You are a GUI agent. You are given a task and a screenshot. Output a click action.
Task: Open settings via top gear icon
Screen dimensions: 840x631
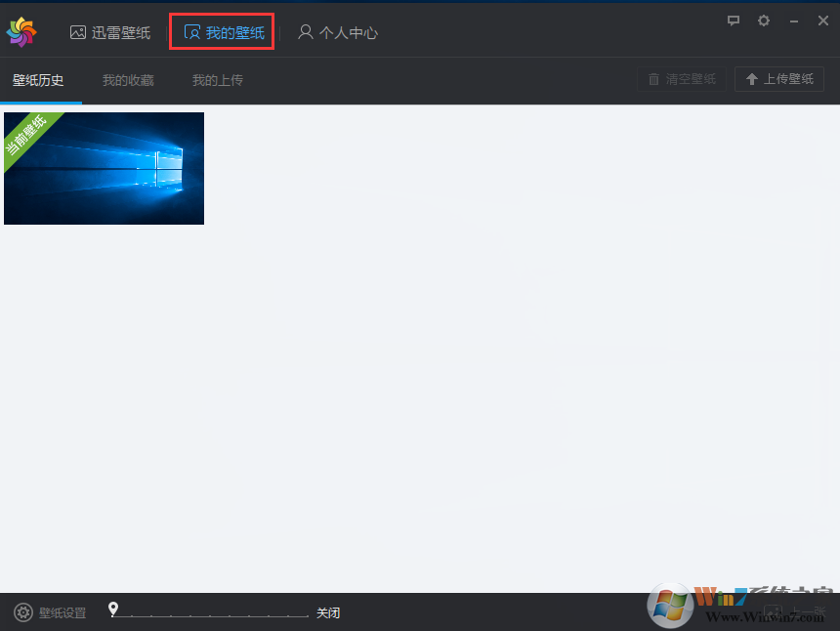[764, 21]
